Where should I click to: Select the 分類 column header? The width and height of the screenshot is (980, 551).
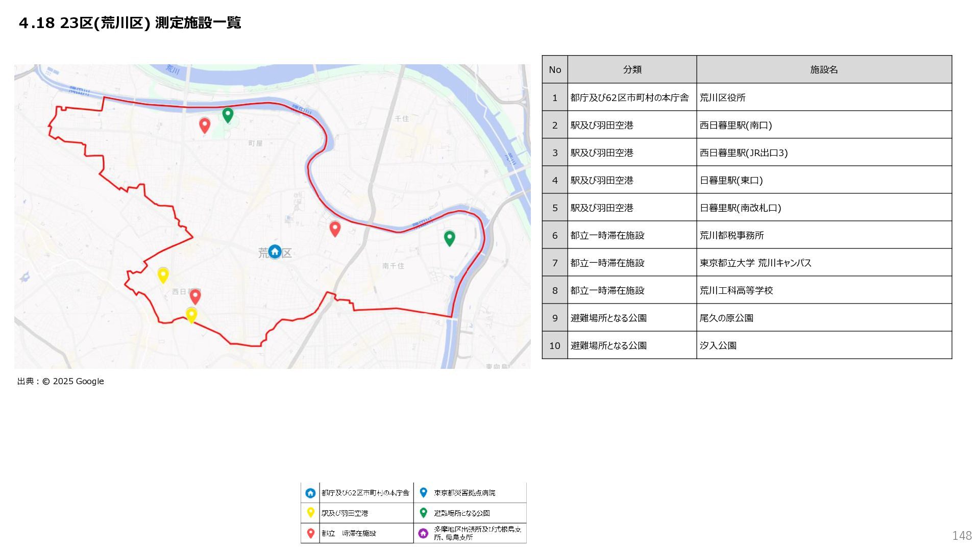[x=632, y=69]
